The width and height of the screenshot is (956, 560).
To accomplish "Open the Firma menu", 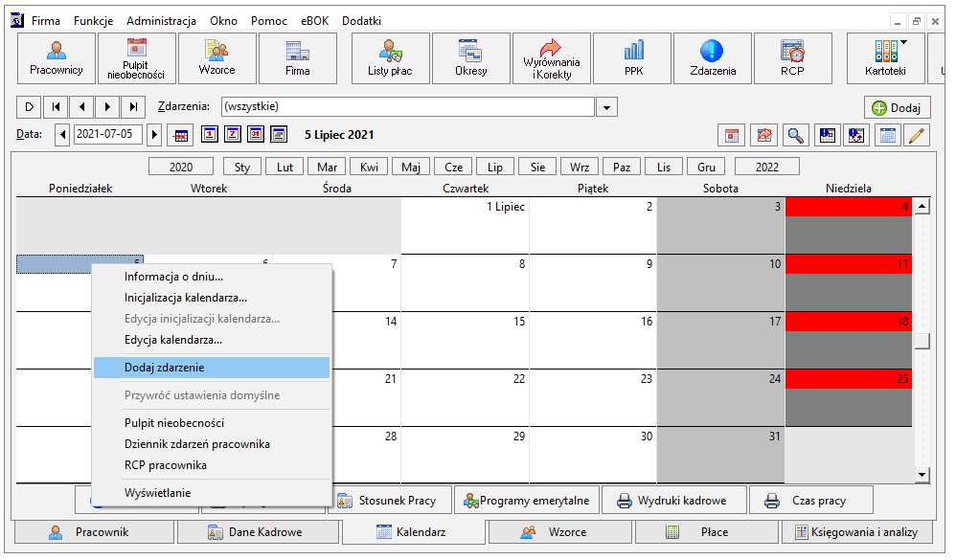I will click(46, 21).
